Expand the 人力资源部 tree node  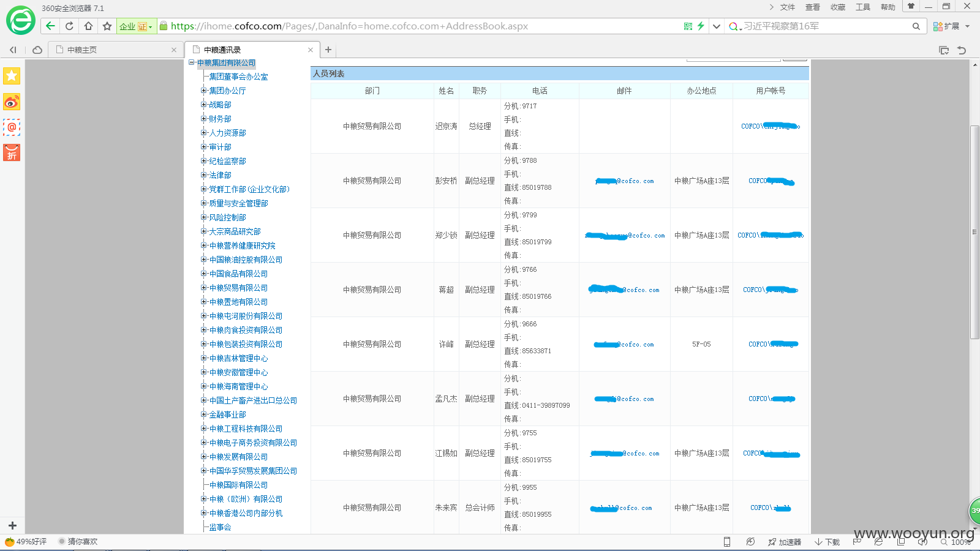pyautogui.click(x=204, y=133)
